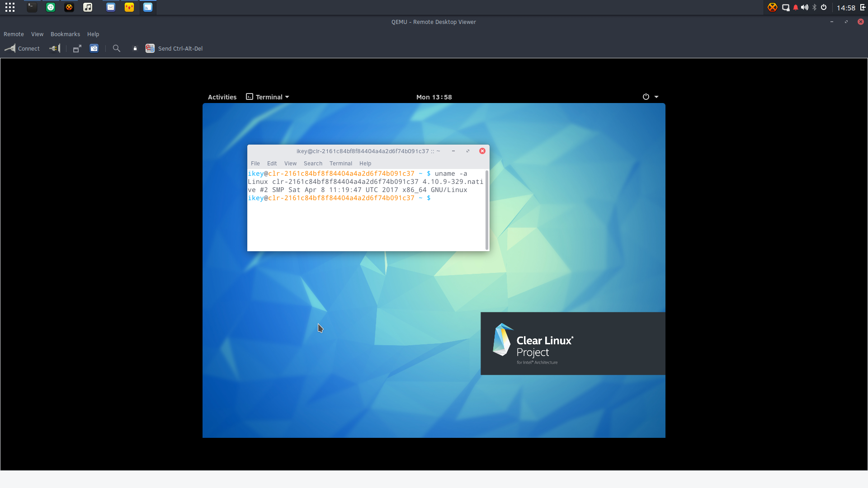Click the '4.10.9-329.nati' kernel version text
Screen dimensions: 868x488
coord(453,182)
